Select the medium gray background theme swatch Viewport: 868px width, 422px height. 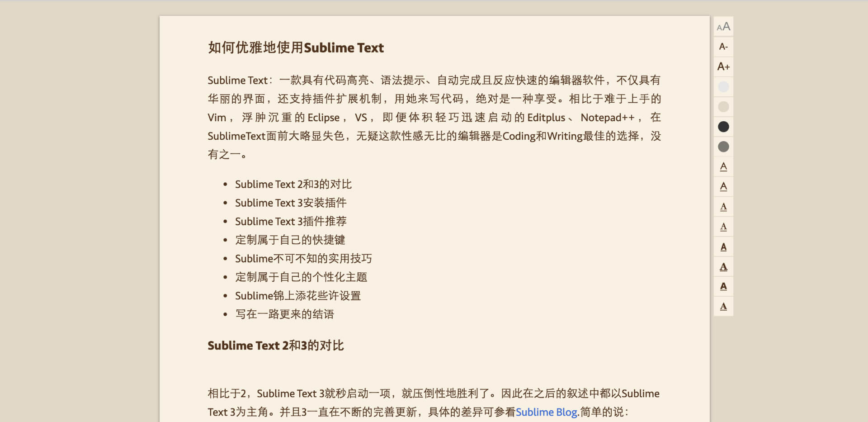point(723,147)
